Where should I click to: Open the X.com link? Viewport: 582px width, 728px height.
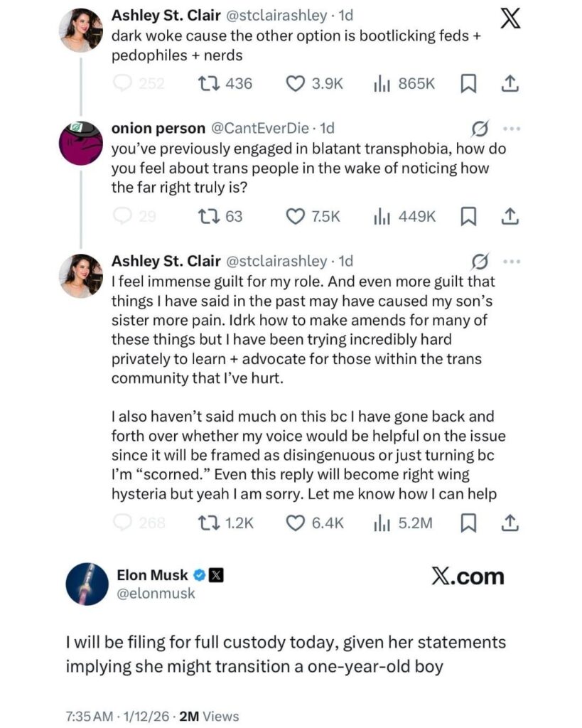tap(468, 577)
